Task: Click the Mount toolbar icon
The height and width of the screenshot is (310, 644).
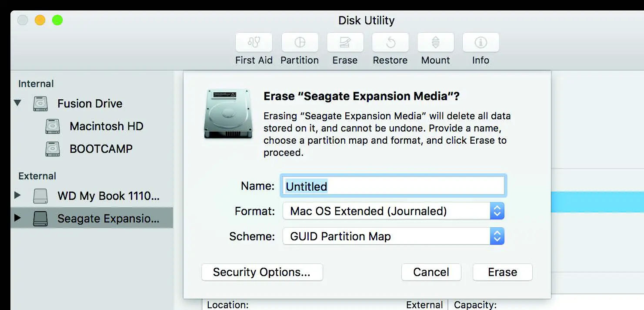Action: click(436, 43)
